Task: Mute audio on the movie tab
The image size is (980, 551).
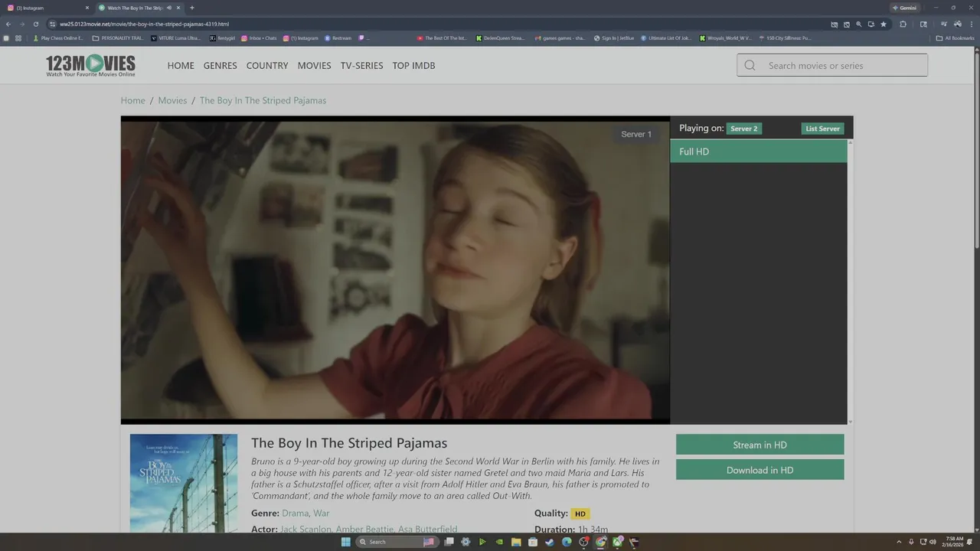Action: pyautogui.click(x=168, y=8)
